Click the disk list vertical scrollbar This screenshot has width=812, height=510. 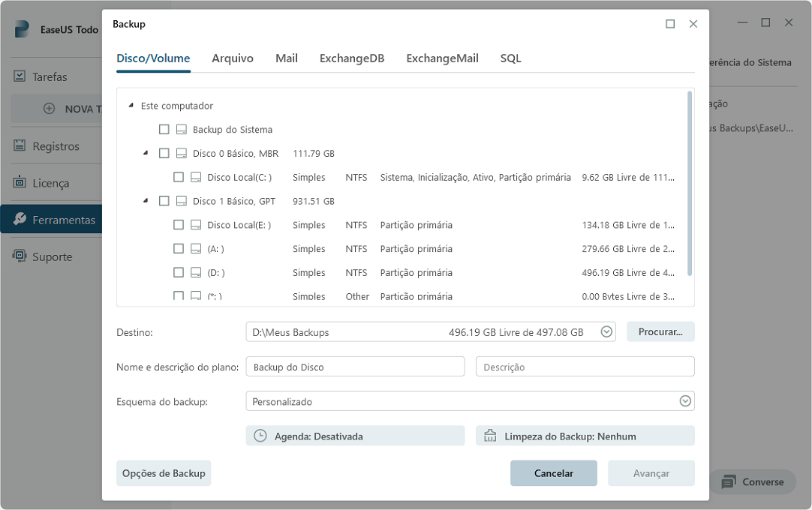(x=690, y=184)
